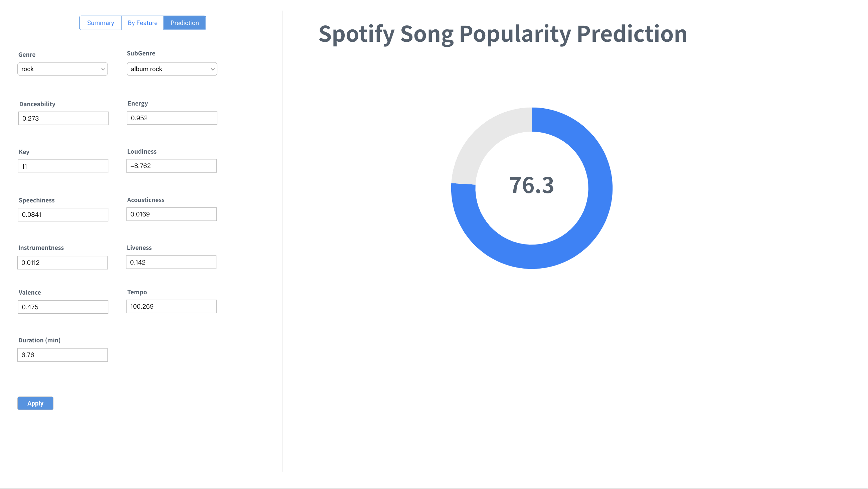Expand the SubGenre dropdown showing album rock

pyautogui.click(x=172, y=69)
